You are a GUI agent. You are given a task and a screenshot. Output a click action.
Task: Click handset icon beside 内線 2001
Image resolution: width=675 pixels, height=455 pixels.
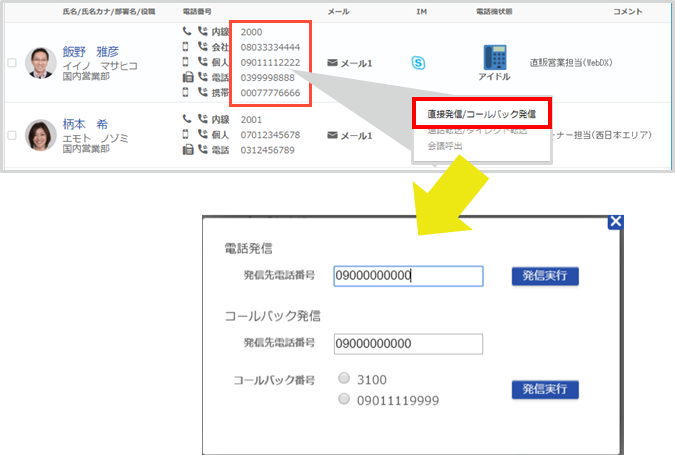coord(186,119)
